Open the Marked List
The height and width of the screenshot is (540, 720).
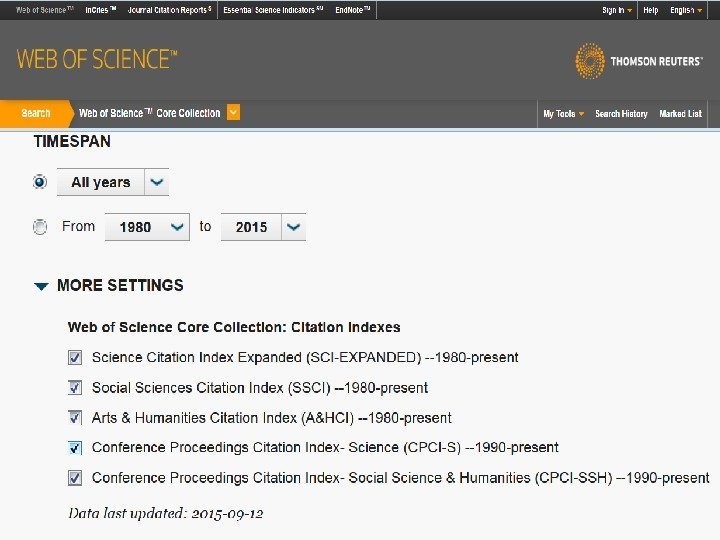point(680,114)
